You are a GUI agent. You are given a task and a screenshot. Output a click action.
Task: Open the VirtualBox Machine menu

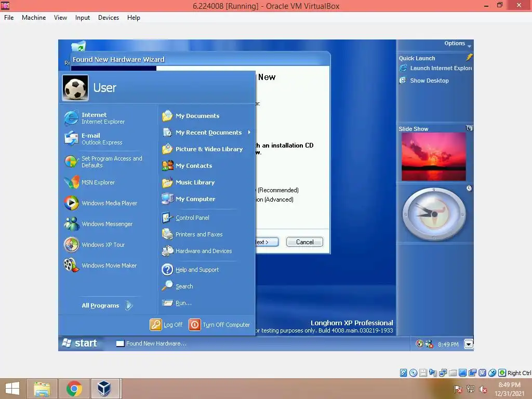34,18
